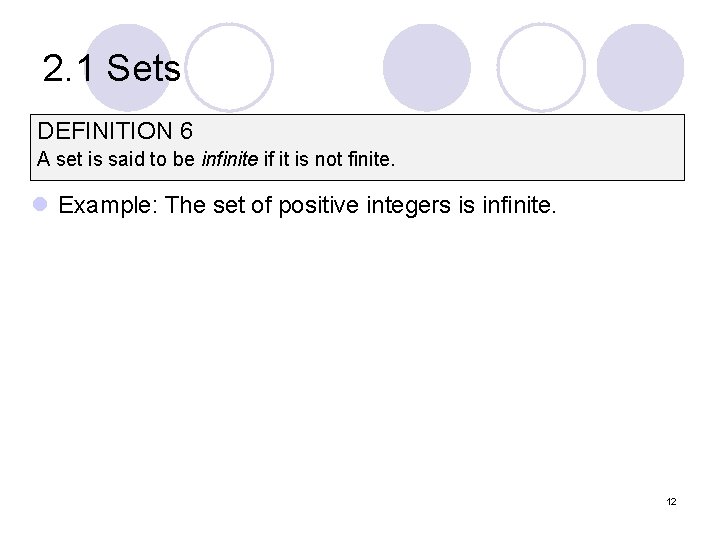Click the words "The set of" in the example
The image size is (720, 540).
click(218, 205)
